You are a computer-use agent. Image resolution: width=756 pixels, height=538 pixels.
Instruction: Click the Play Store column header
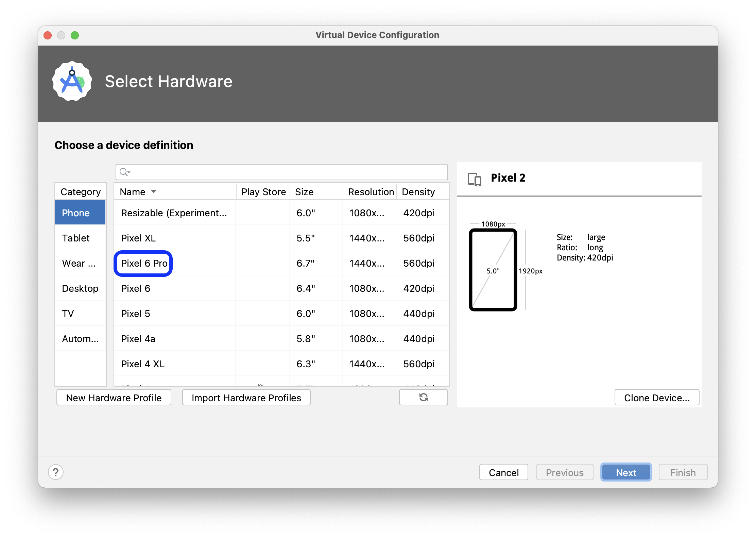pyautogui.click(x=263, y=191)
